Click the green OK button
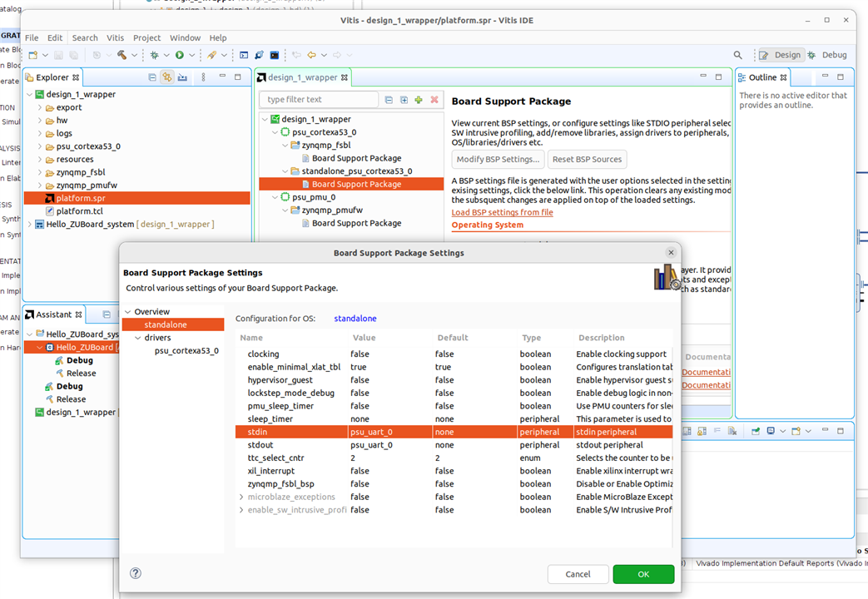The height and width of the screenshot is (599, 868). (x=643, y=574)
